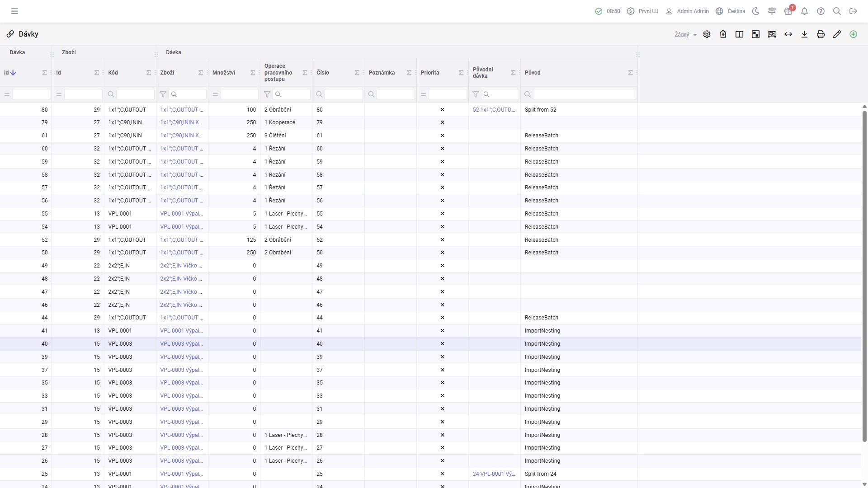The height and width of the screenshot is (488, 868).
Task: Open the gift box updates icon
Action: [x=788, y=11]
